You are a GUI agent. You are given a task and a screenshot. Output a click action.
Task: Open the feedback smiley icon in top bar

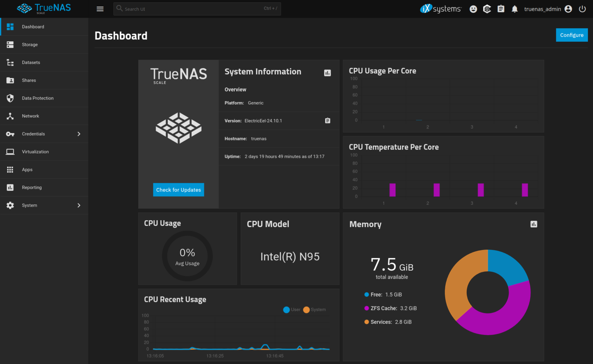pyautogui.click(x=473, y=8)
